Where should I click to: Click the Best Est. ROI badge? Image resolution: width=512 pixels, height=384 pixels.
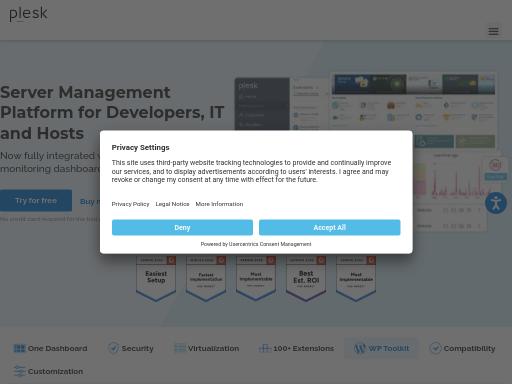click(306, 278)
